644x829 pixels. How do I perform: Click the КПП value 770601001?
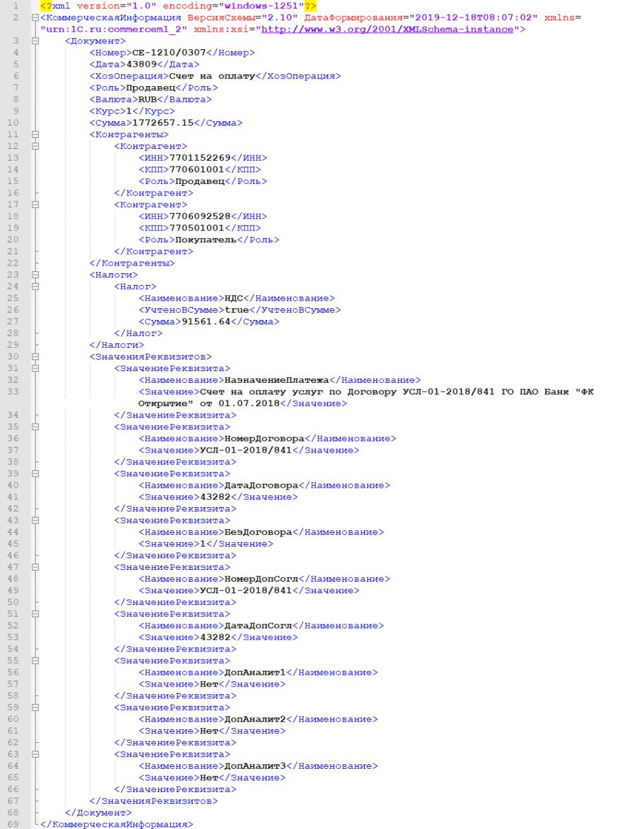coord(196,170)
